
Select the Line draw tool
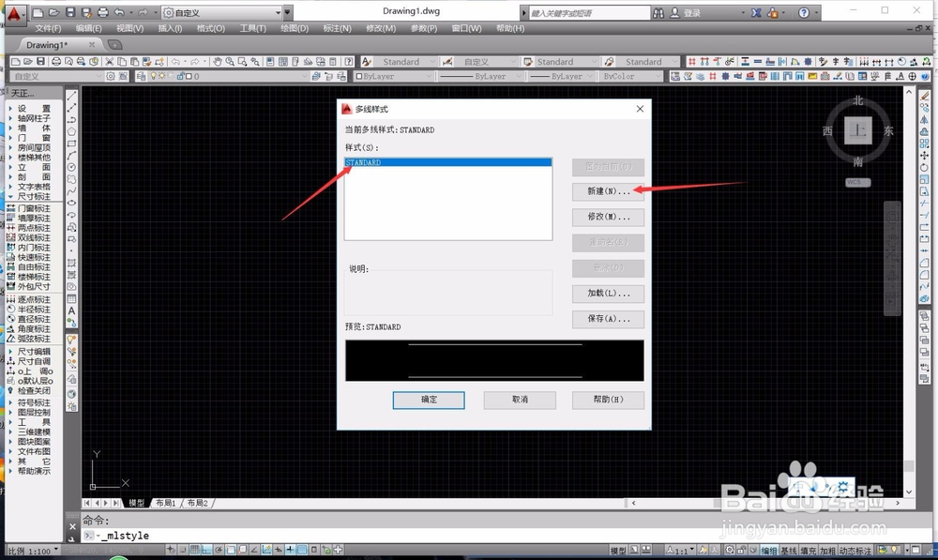[72, 96]
